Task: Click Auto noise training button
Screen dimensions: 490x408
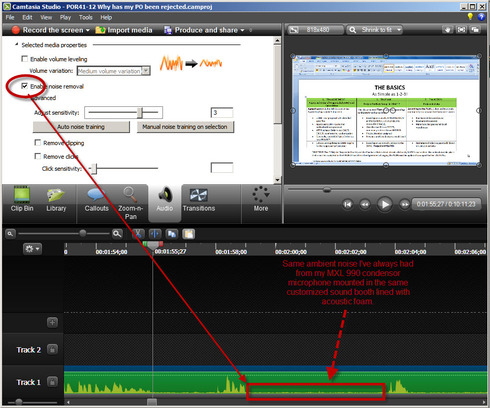Action: (81, 127)
